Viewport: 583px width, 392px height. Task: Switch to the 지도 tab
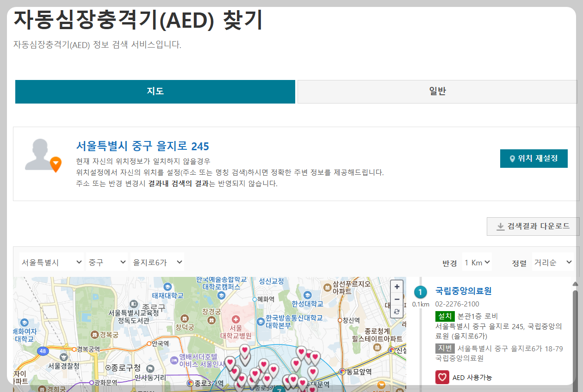click(155, 92)
